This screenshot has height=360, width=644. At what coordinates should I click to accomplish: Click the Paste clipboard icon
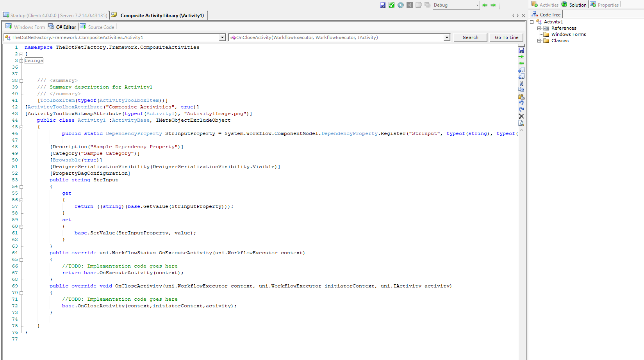pos(521,96)
